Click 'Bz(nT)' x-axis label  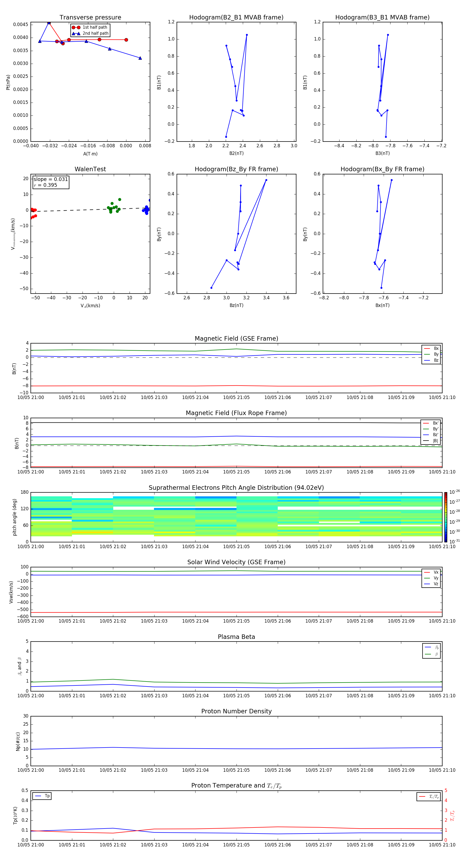[236, 305]
